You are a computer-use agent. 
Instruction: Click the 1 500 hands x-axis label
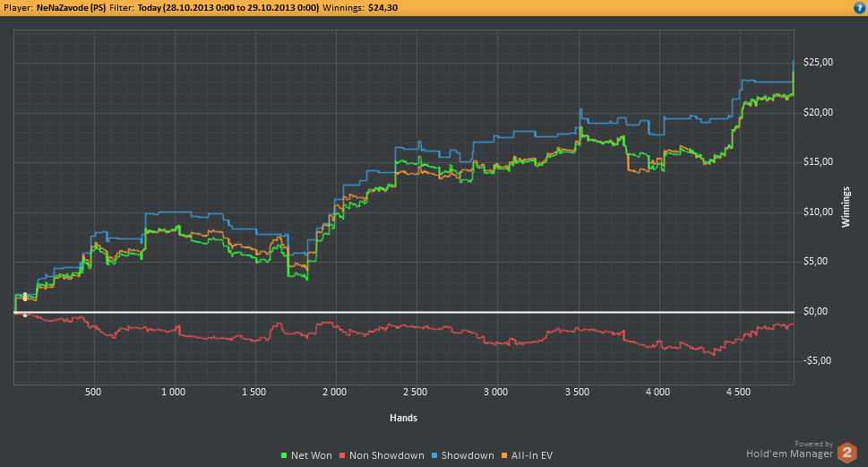tap(254, 393)
